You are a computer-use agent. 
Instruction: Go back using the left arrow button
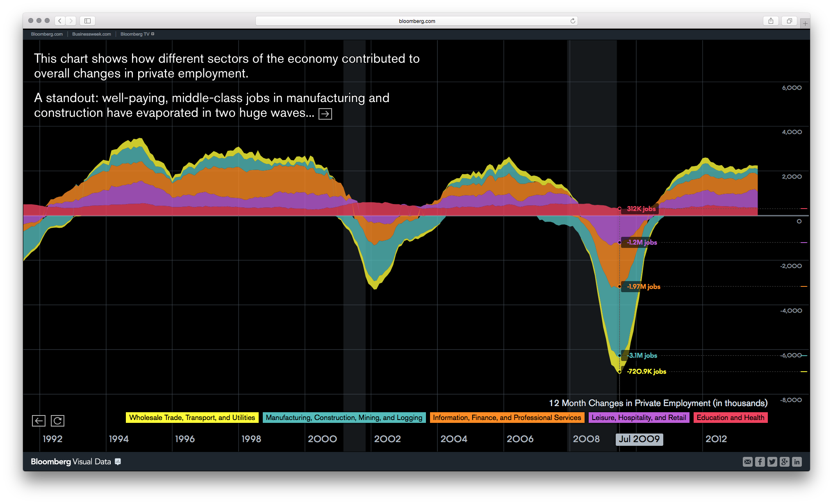[39, 420]
